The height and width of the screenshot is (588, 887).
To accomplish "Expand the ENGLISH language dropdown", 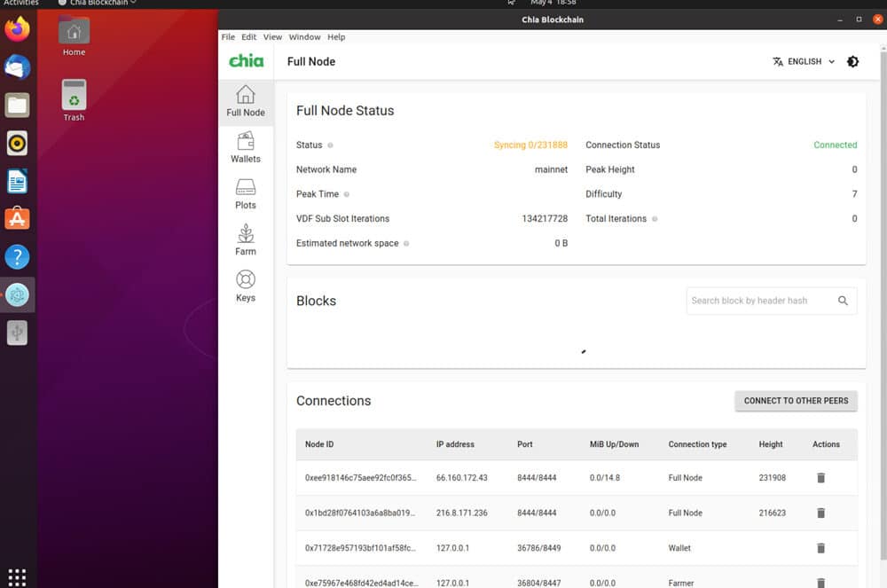I will click(804, 61).
